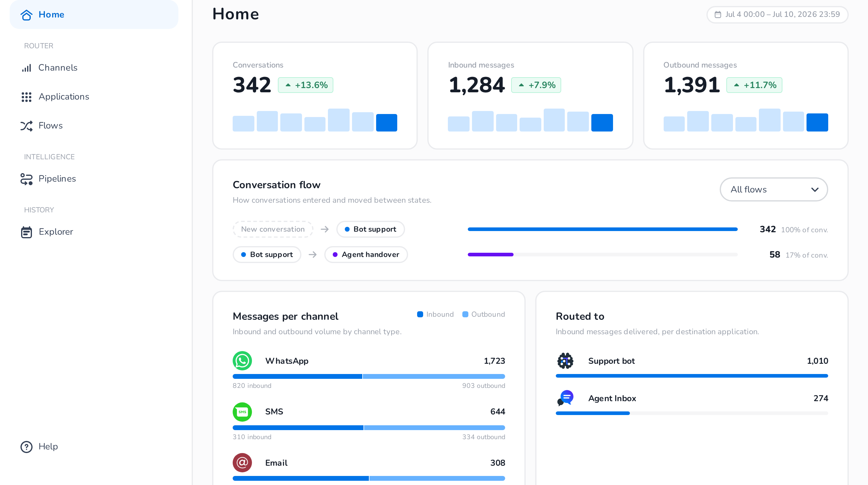Click the Messages per channel heading
This screenshot has height=485, width=868.
(x=285, y=316)
